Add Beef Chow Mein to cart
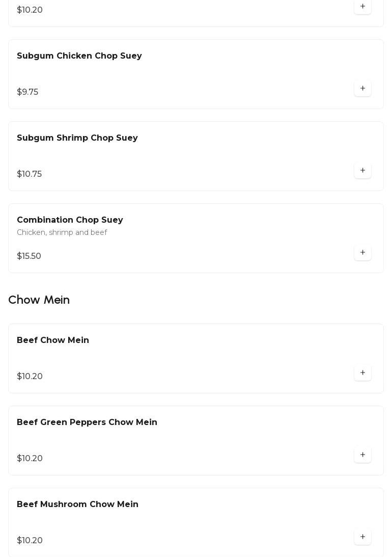Screen dimensions: 392x557 tap(362, 373)
